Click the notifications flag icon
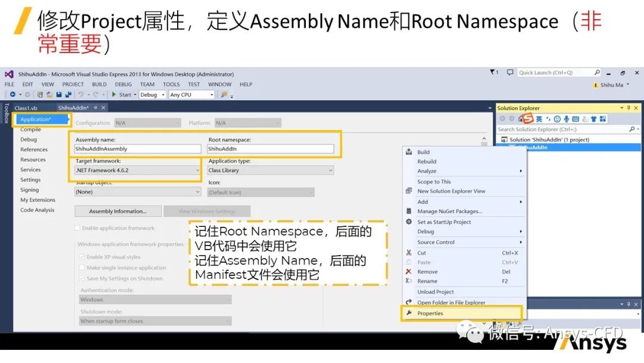Viewport: 644px width, 363px height. 493,72
